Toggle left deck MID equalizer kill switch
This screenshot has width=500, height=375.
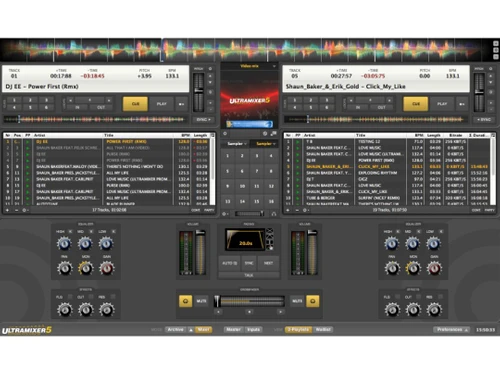[x=91, y=231]
